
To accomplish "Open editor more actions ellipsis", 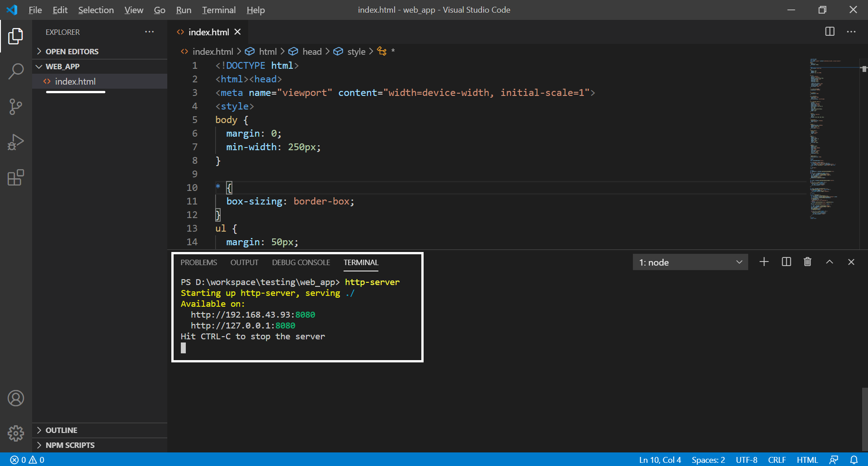I will click(x=851, y=32).
